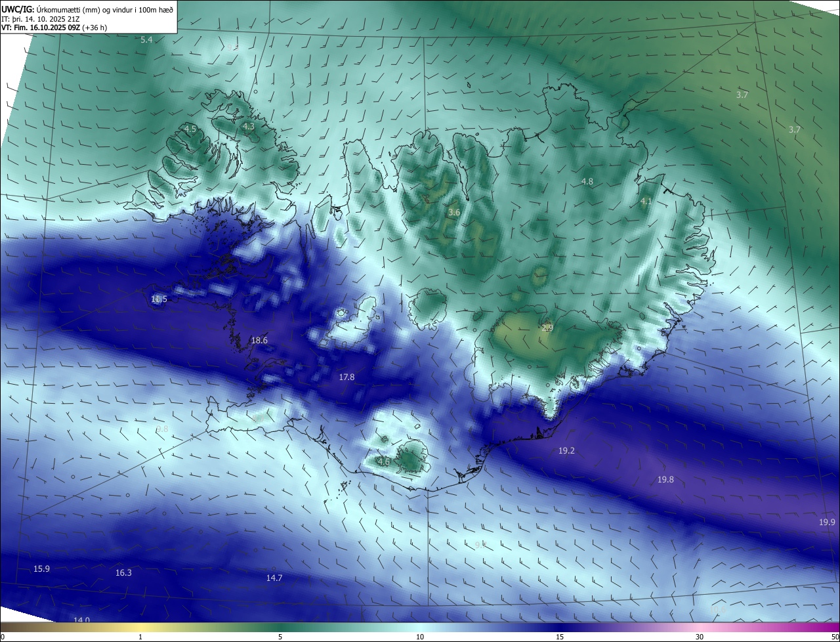This screenshot has width=840, height=642.
Task: Select the faint 9.8 value label southwest of Iceland
Action: click(x=162, y=429)
